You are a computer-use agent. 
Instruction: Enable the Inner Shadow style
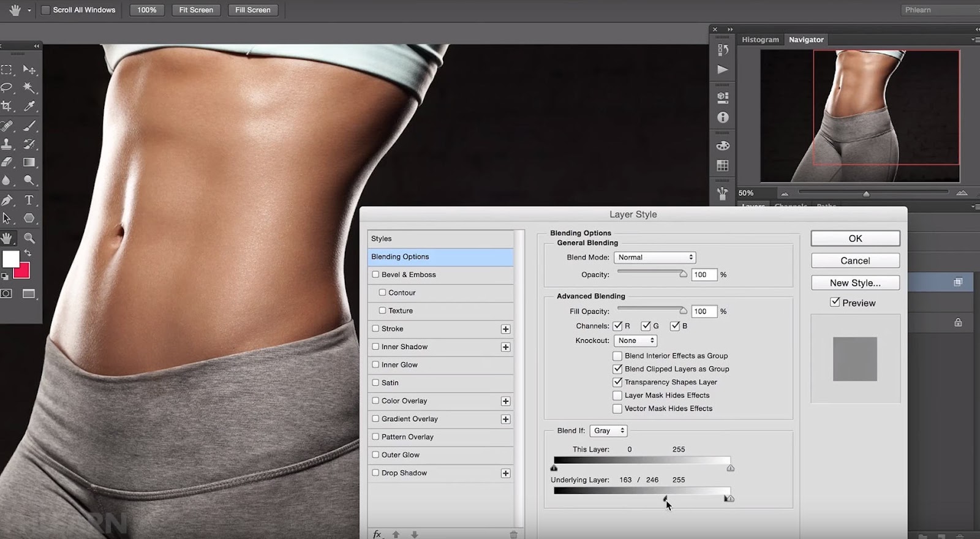[x=375, y=347]
